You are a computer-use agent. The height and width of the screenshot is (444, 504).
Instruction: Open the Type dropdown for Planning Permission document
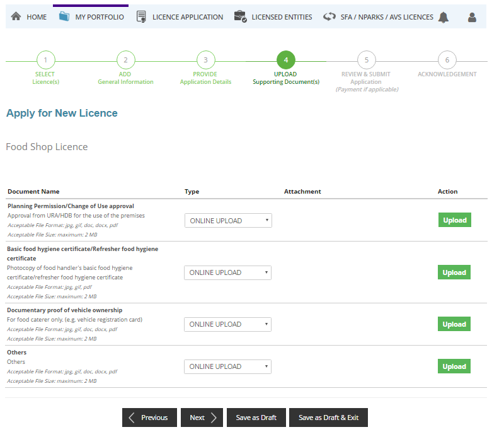coord(227,220)
